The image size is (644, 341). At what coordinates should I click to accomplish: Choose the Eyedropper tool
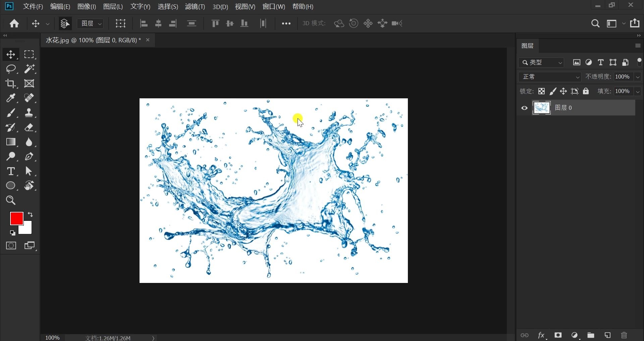tap(11, 98)
